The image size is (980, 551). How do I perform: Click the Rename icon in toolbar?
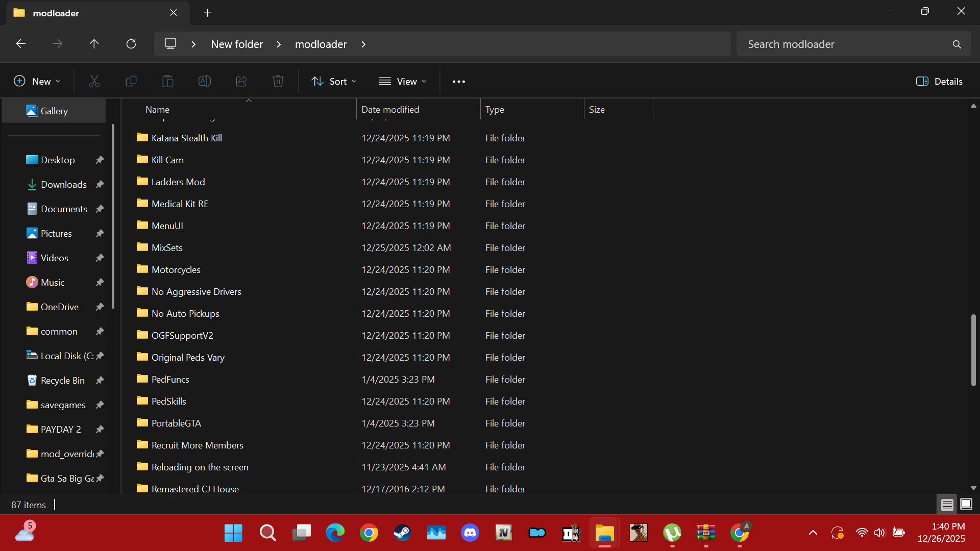click(204, 81)
